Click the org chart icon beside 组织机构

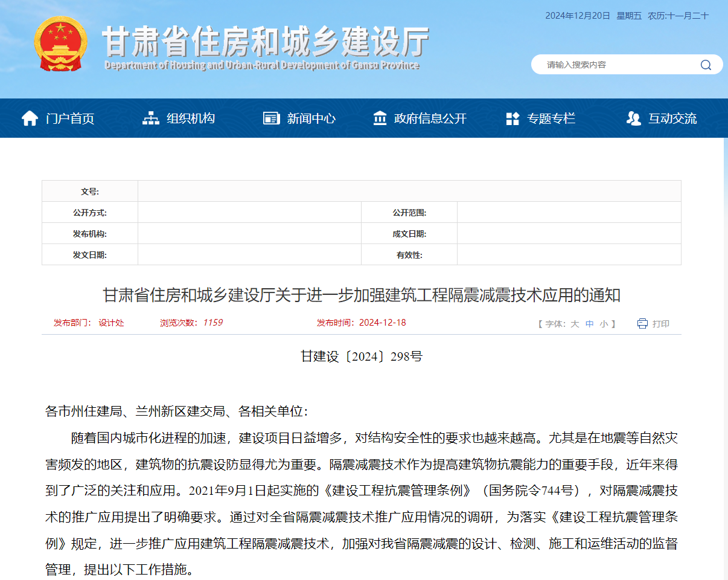point(150,118)
